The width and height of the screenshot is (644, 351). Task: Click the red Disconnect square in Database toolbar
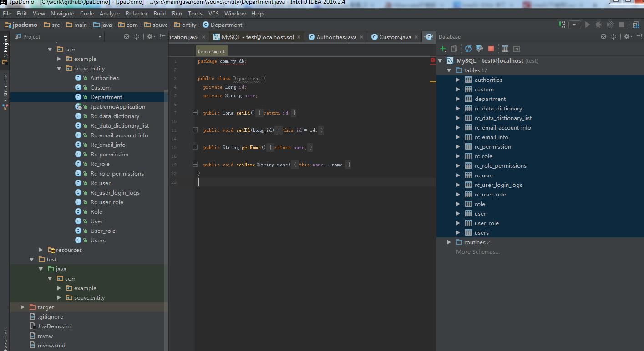click(x=491, y=49)
